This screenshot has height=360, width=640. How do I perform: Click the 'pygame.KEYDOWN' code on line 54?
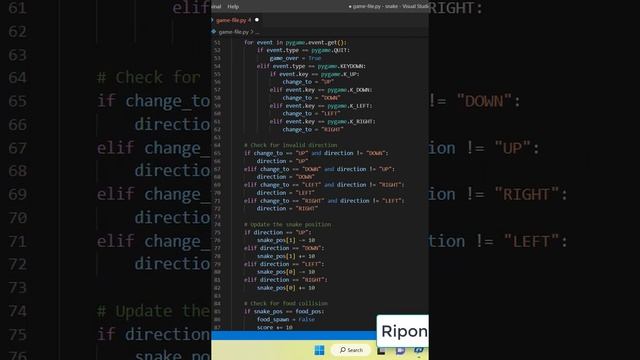[x=342, y=66]
